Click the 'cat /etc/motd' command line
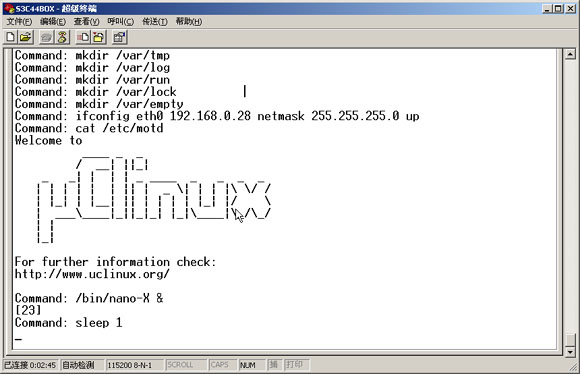Screen dimensions: 580x374 pos(89,128)
